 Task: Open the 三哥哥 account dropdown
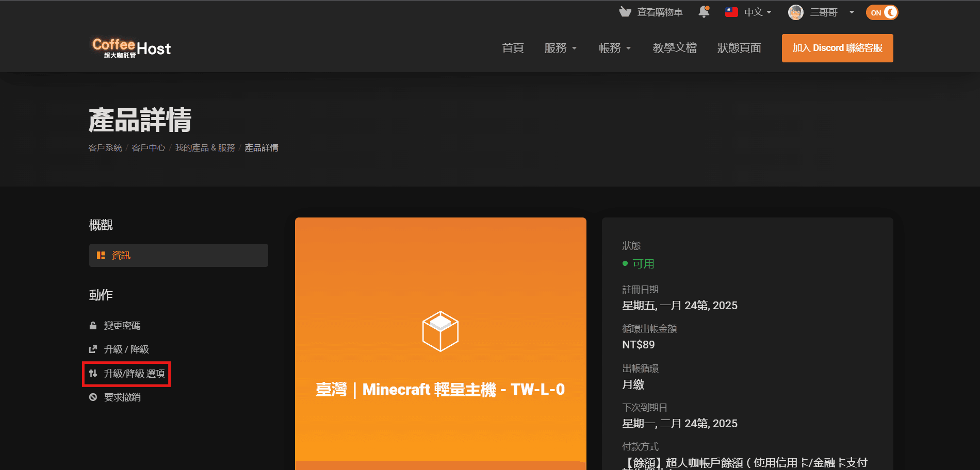point(832,12)
